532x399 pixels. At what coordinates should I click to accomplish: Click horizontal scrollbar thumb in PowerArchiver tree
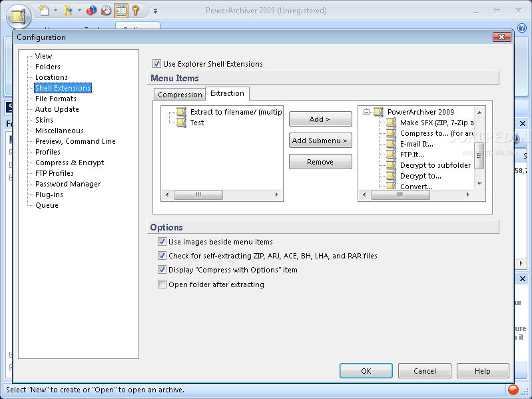(x=400, y=195)
